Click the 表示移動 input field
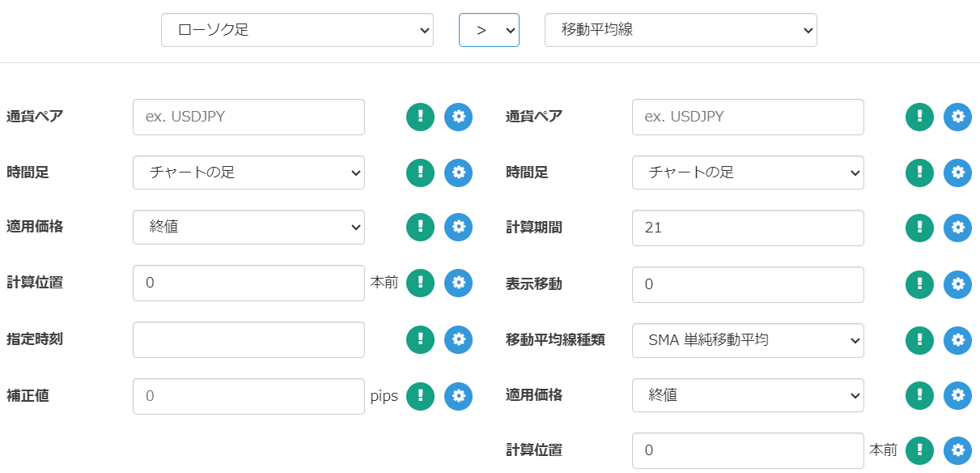Image resolution: width=980 pixels, height=473 pixels. [748, 284]
